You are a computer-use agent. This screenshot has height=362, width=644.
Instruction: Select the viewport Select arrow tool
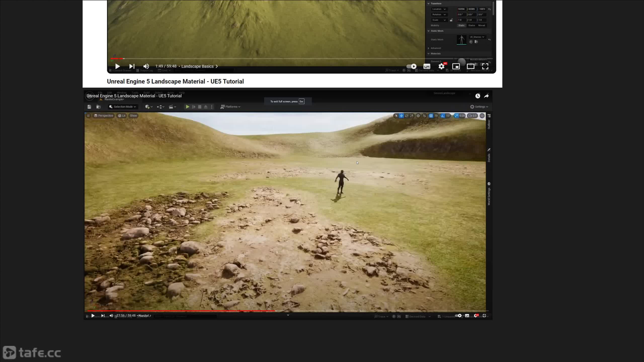tap(396, 116)
